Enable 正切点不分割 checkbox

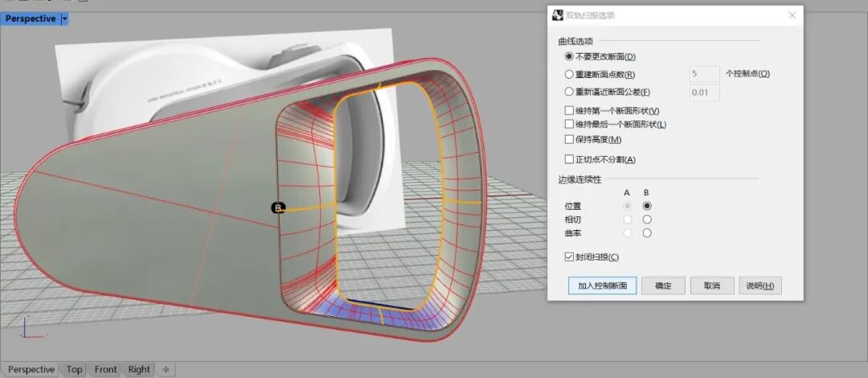pos(569,159)
